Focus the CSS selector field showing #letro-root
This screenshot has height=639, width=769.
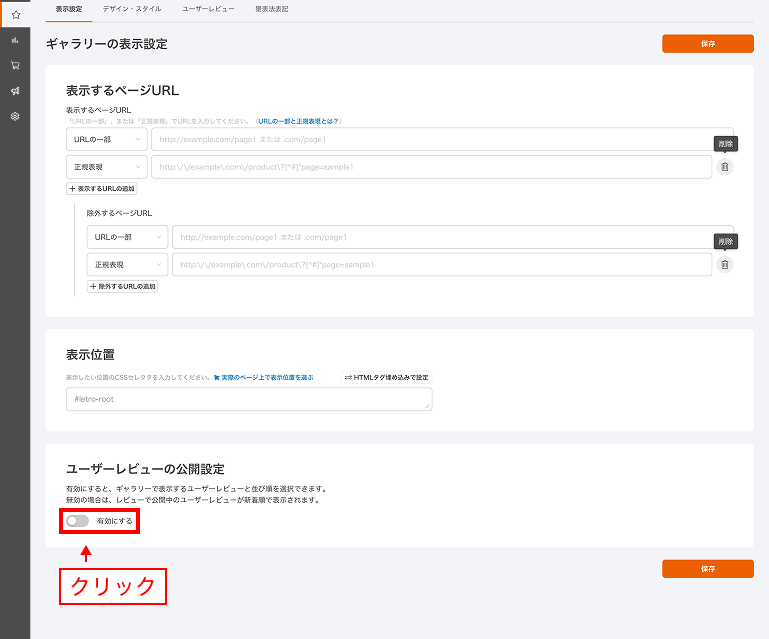[249, 400]
